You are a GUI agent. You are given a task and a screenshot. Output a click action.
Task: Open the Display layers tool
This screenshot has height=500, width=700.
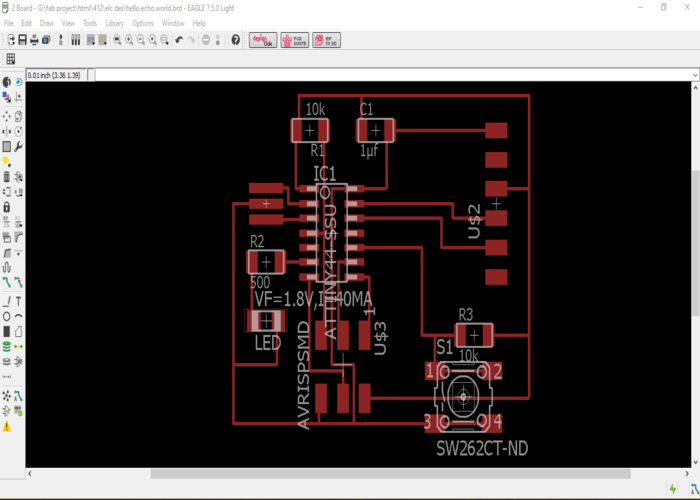[x=7, y=97]
